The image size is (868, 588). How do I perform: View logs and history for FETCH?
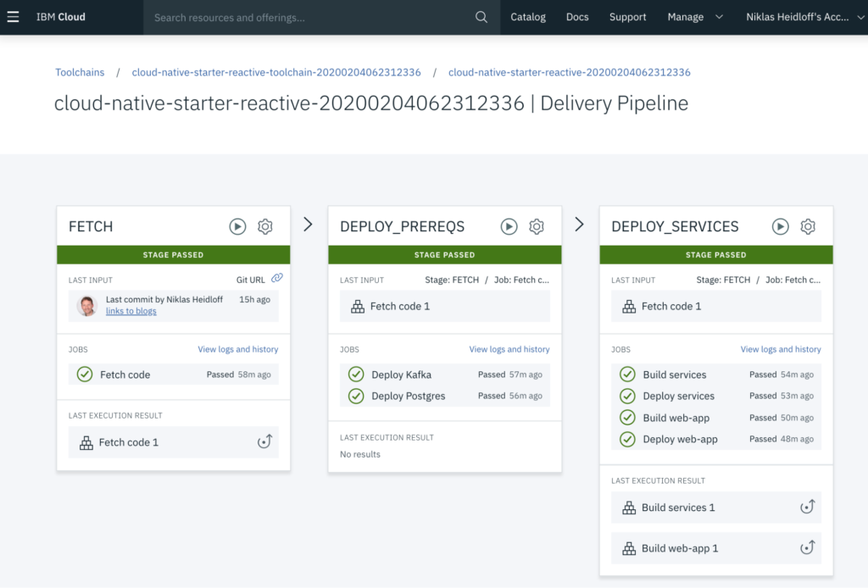tap(238, 349)
